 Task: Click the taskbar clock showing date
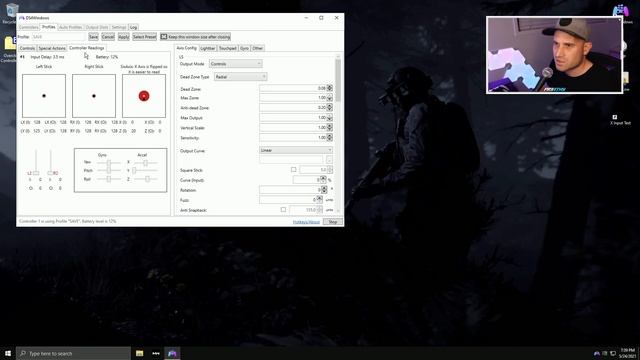click(x=627, y=353)
